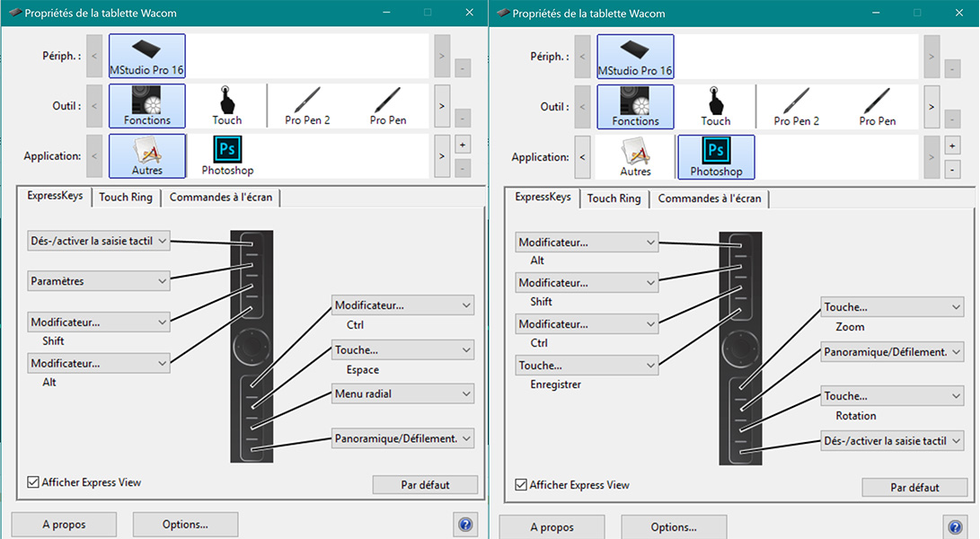Select Photoshop app icon in left window
Image resolution: width=980 pixels, height=539 pixels.
pyautogui.click(x=227, y=155)
